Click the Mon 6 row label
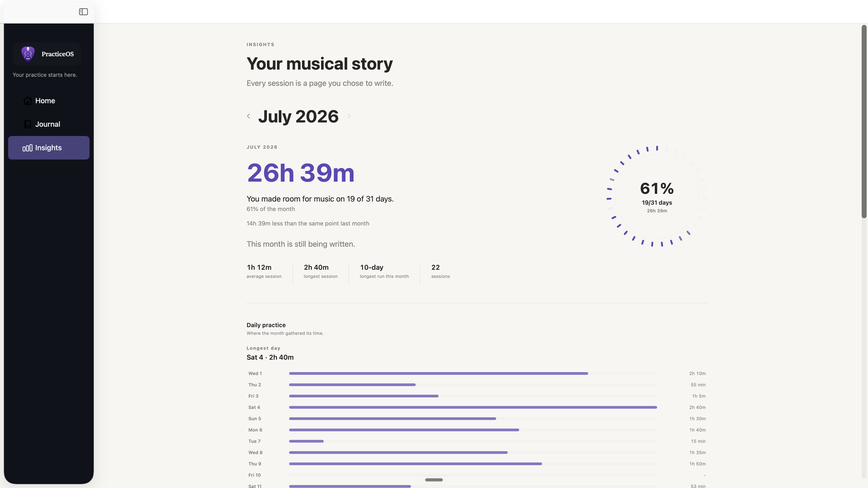The width and height of the screenshot is (868, 488). click(x=255, y=430)
